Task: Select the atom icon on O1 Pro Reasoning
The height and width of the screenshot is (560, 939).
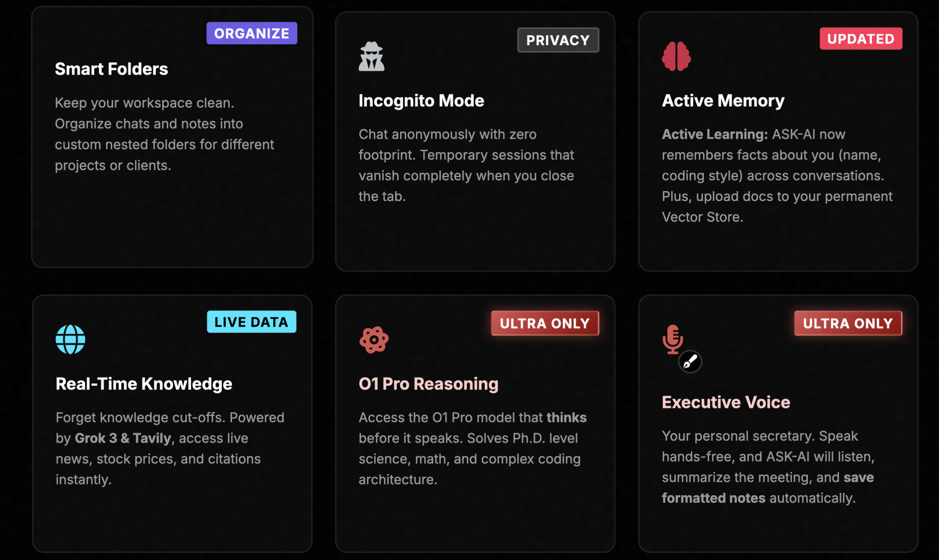Action: point(374,339)
